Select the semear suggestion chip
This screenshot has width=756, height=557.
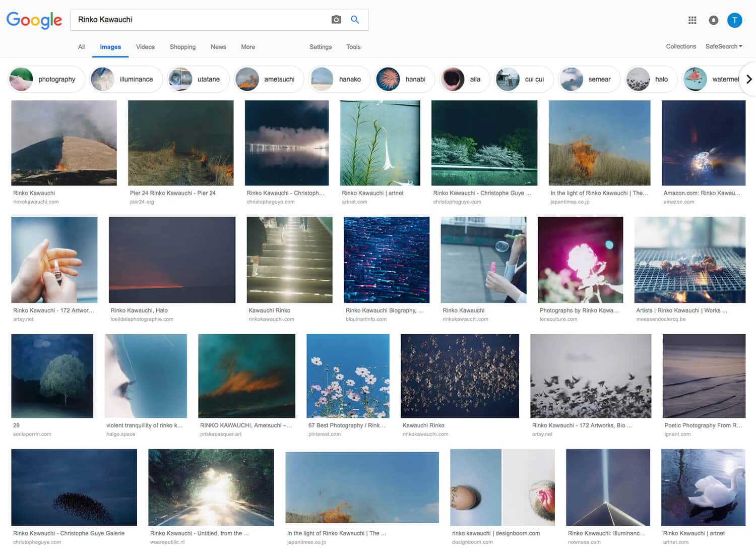(589, 79)
